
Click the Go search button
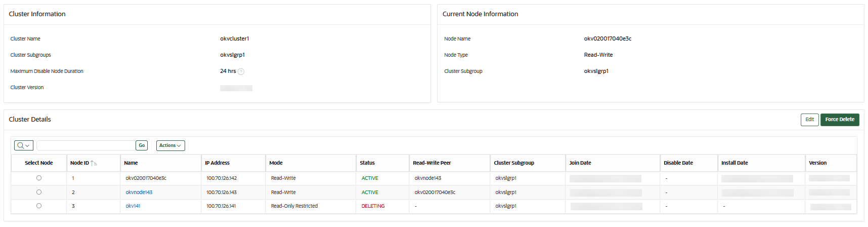[x=142, y=145]
